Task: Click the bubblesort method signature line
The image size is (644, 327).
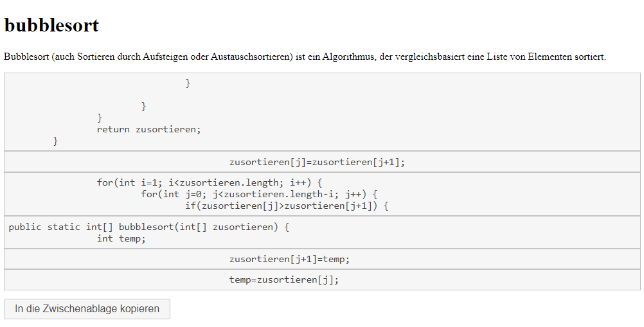Action: (148, 227)
